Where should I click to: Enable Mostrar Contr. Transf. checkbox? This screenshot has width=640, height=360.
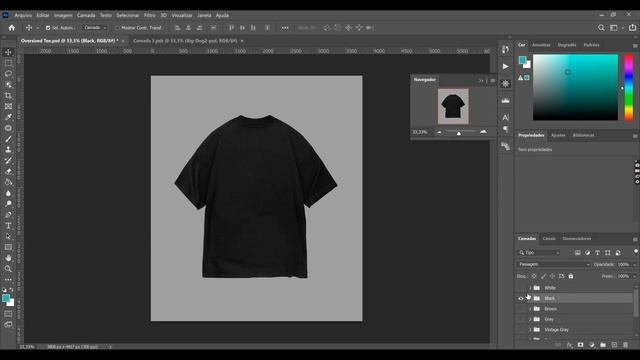point(117,28)
